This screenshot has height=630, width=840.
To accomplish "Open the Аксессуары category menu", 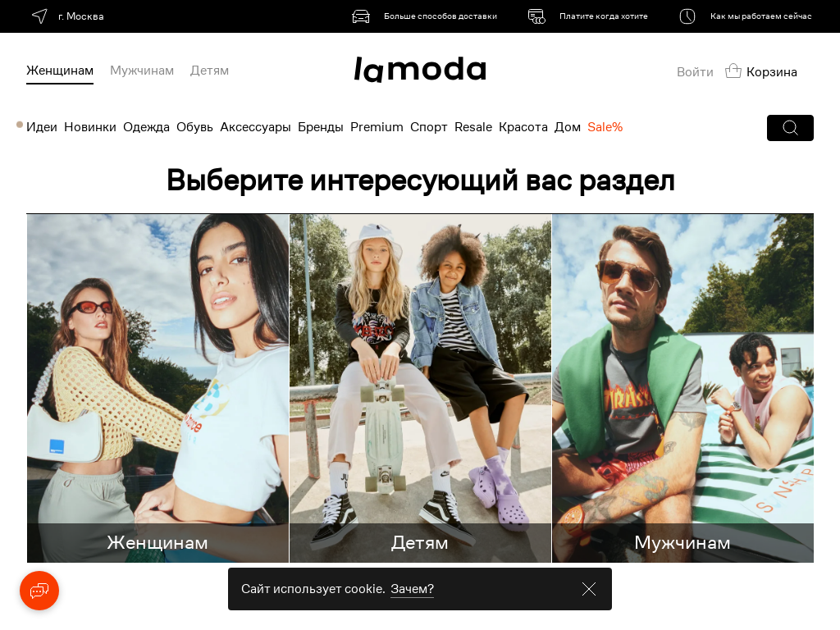I will click(256, 127).
